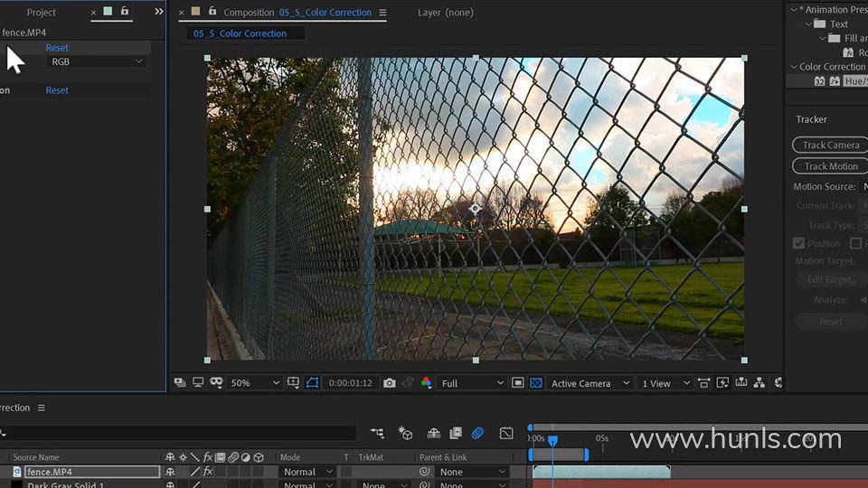Click the Track Camera button

pyautogui.click(x=830, y=145)
